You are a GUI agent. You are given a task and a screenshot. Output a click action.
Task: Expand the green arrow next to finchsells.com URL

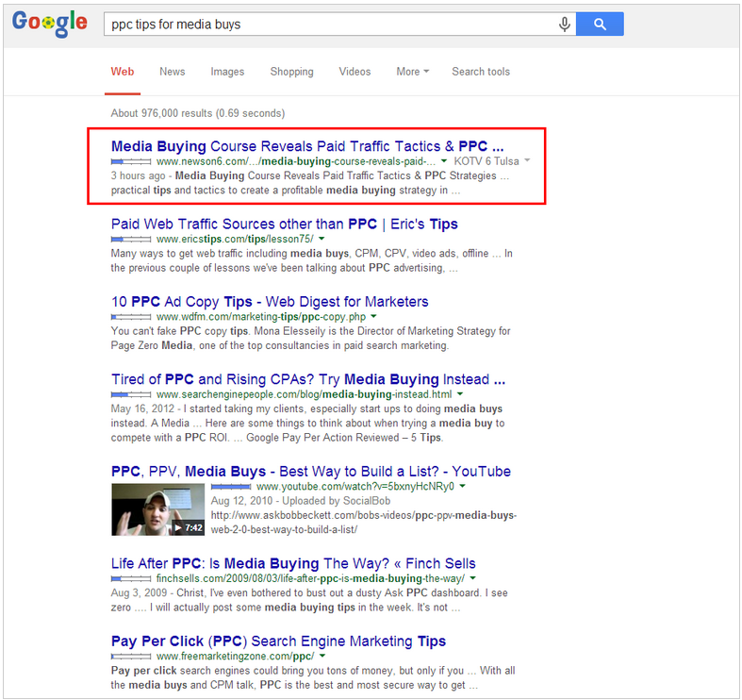tap(472, 578)
